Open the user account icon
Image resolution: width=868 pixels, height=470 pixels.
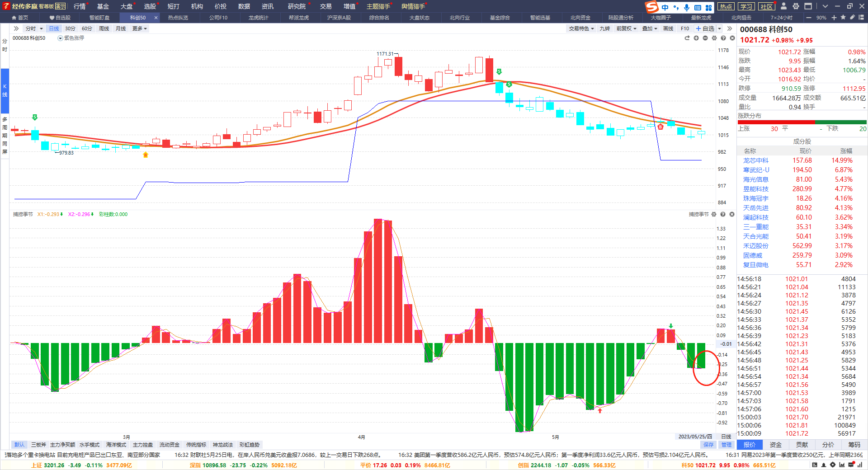(x=783, y=6)
